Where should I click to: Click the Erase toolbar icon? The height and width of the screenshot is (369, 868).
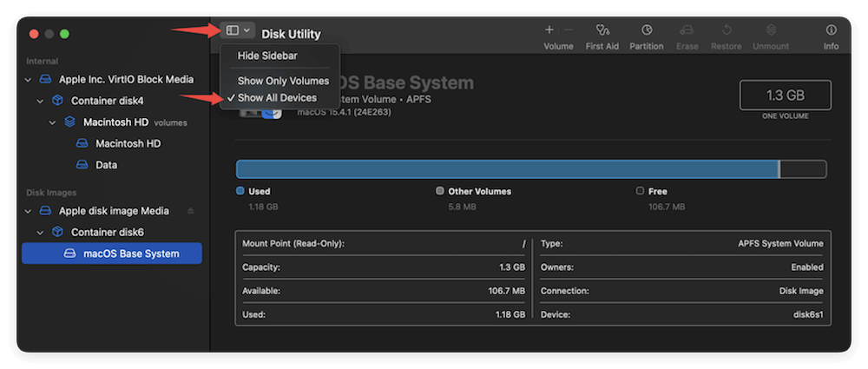point(687,30)
